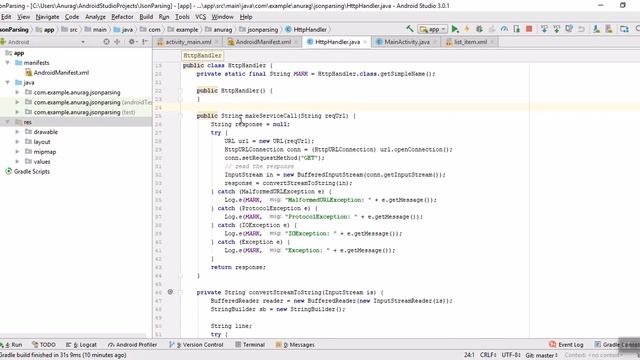Open the Version Control tool window

[196, 344]
